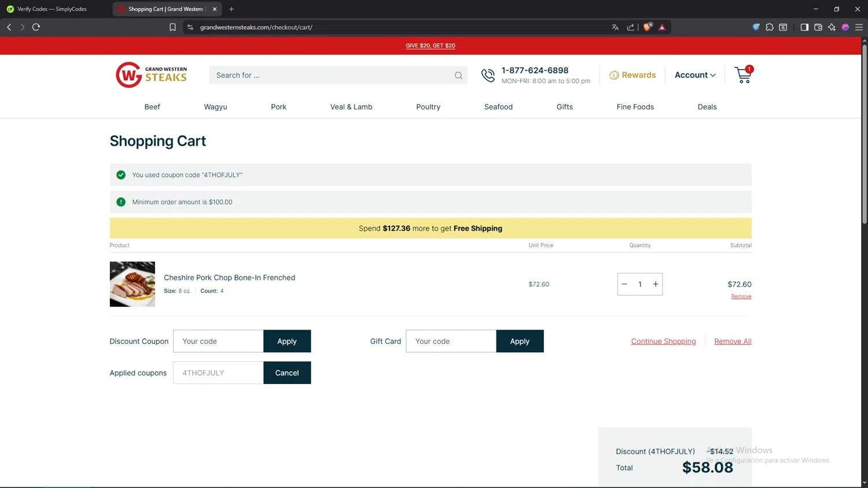Click the 'Shopping Cart' heading

[x=158, y=141]
